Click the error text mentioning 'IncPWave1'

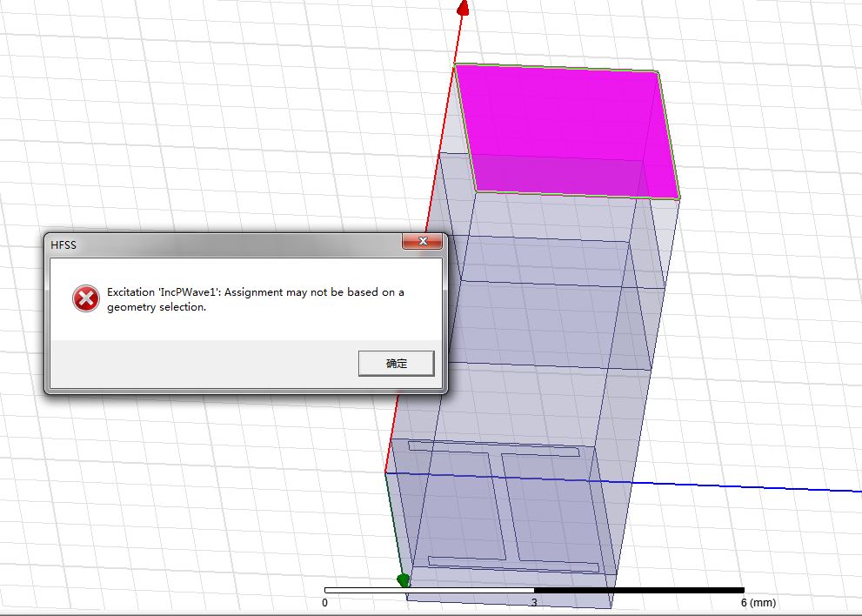point(255,299)
